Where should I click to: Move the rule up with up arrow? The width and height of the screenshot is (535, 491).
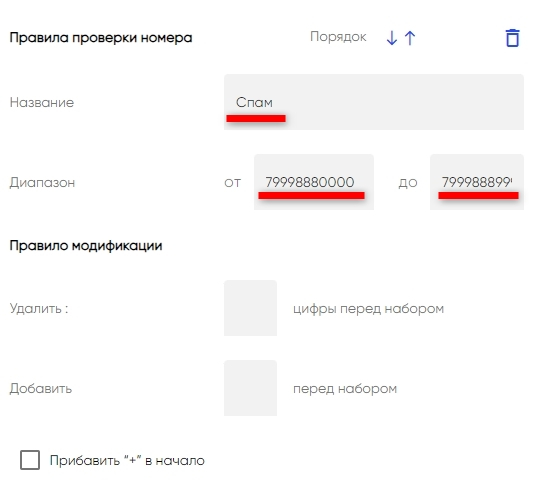click(x=410, y=38)
